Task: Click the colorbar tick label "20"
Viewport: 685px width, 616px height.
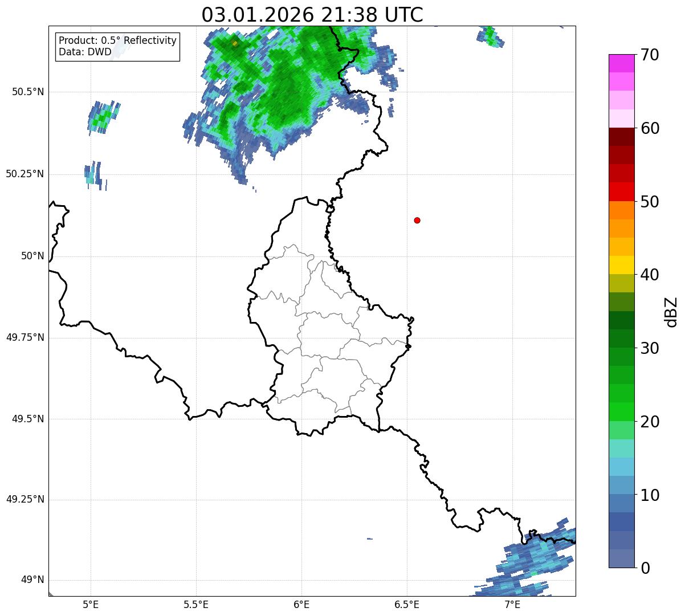Action: pyautogui.click(x=650, y=422)
